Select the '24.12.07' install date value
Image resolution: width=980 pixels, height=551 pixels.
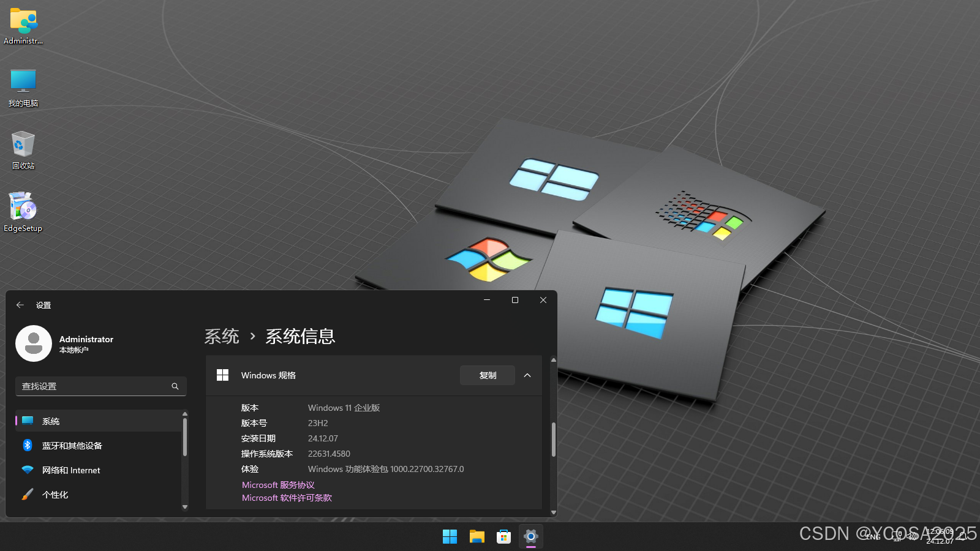click(323, 438)
